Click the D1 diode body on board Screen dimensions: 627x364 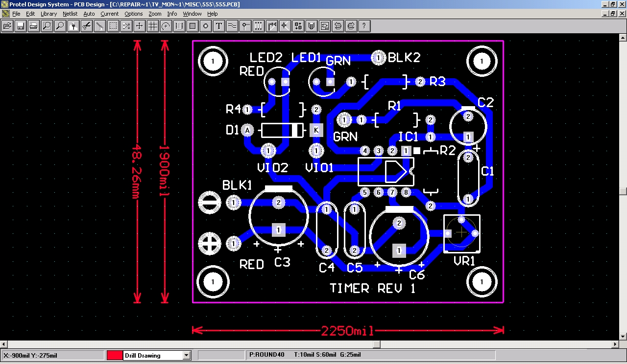282,130
